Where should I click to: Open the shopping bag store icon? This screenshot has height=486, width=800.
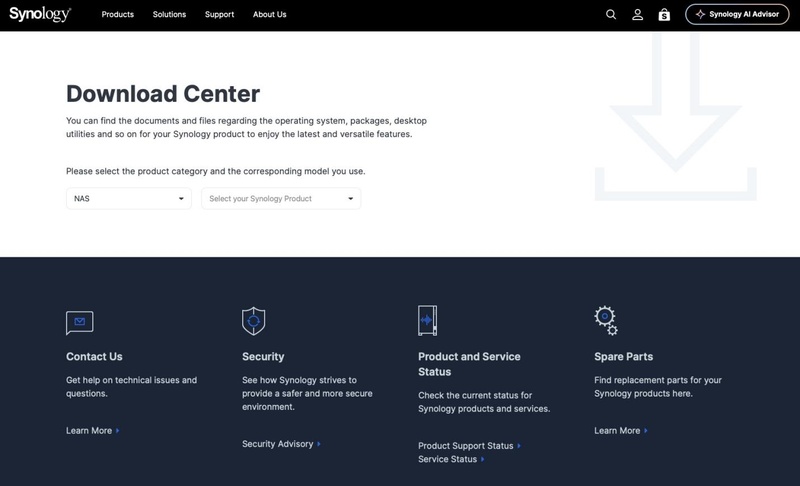tap(664, 15)
